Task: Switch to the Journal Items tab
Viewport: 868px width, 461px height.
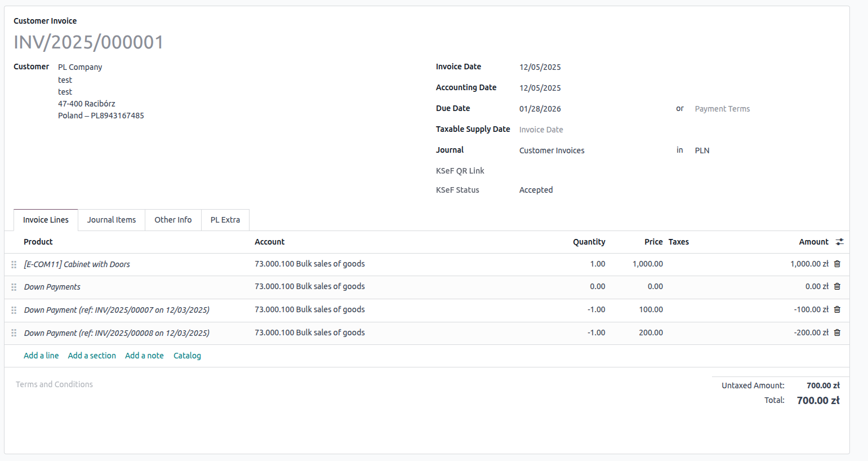Action: coord(112,220)
